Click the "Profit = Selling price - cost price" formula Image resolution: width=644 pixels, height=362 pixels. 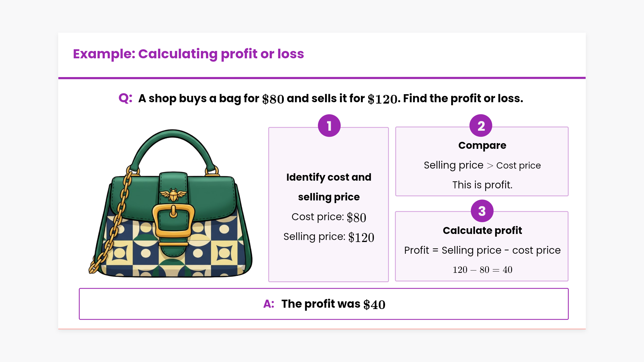[482, 250]
